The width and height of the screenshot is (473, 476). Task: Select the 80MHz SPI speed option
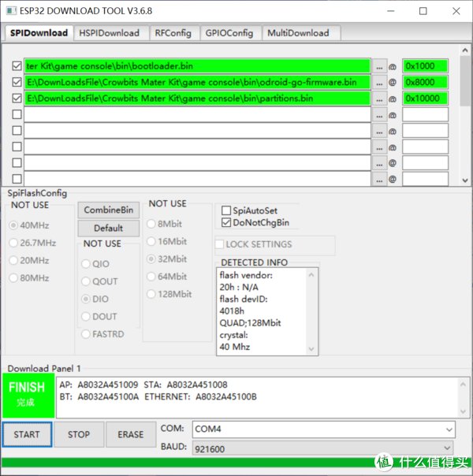click(13, 277)
